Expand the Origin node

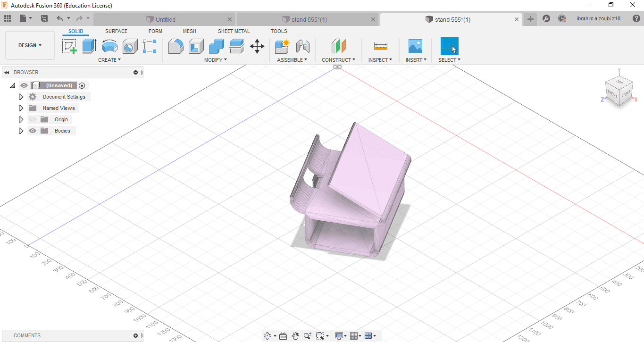[x=21, y=119]
